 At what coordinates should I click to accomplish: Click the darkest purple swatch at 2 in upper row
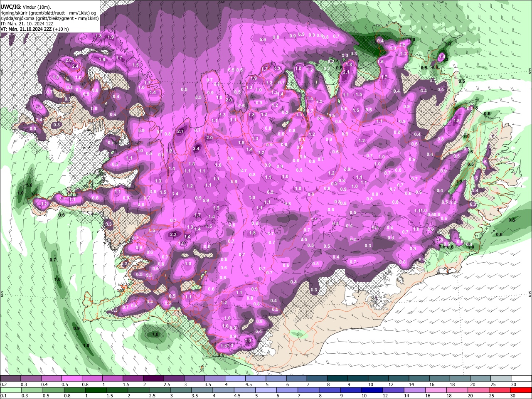click(x=153, y=379)
